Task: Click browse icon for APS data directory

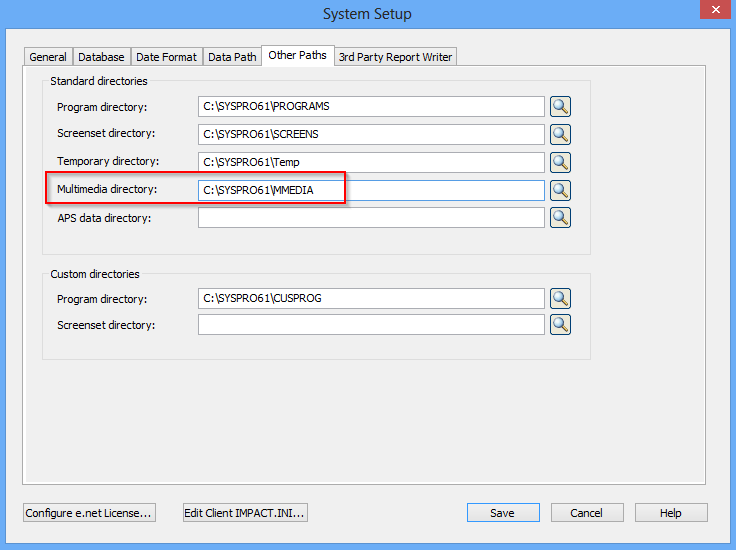Action: (560, 217)
